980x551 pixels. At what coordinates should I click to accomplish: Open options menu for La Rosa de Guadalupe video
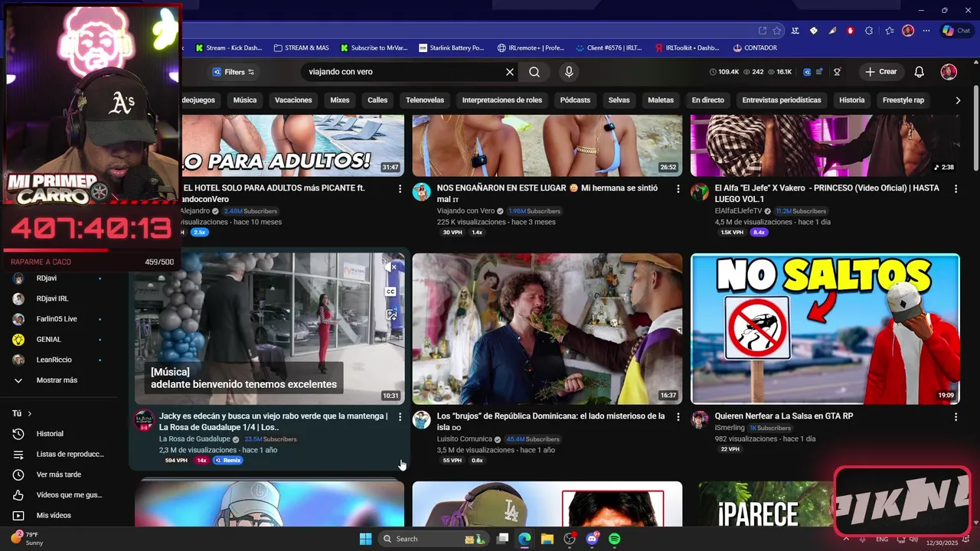coord(400,417)
